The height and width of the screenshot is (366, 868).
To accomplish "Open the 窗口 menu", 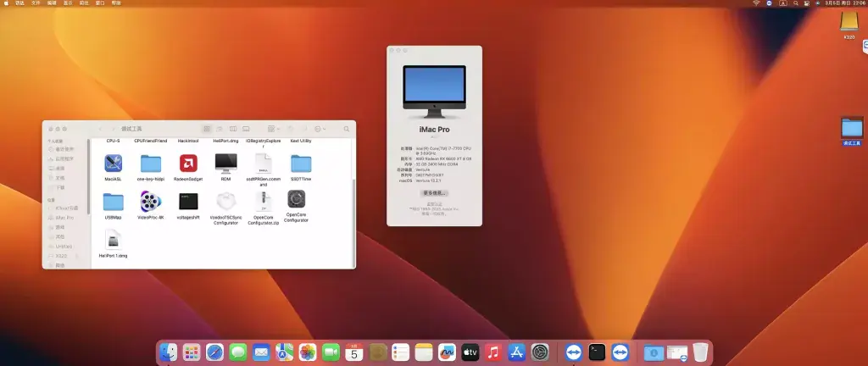I will pyautogui.click(x=100, y=3).
